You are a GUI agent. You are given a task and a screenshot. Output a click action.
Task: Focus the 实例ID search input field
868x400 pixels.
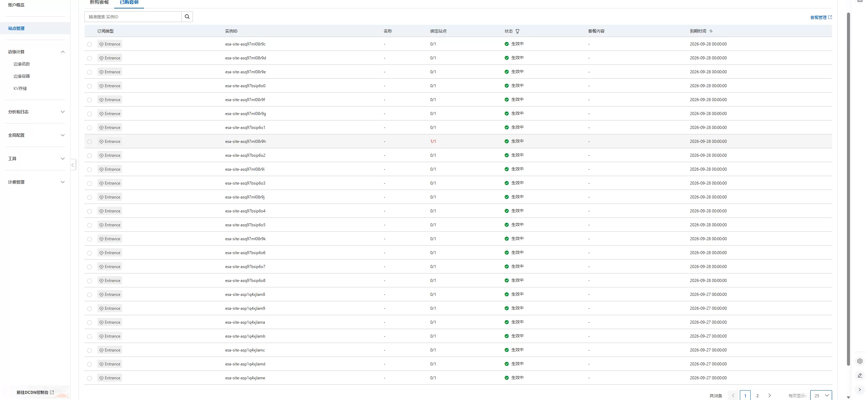(x=133, y=17)
